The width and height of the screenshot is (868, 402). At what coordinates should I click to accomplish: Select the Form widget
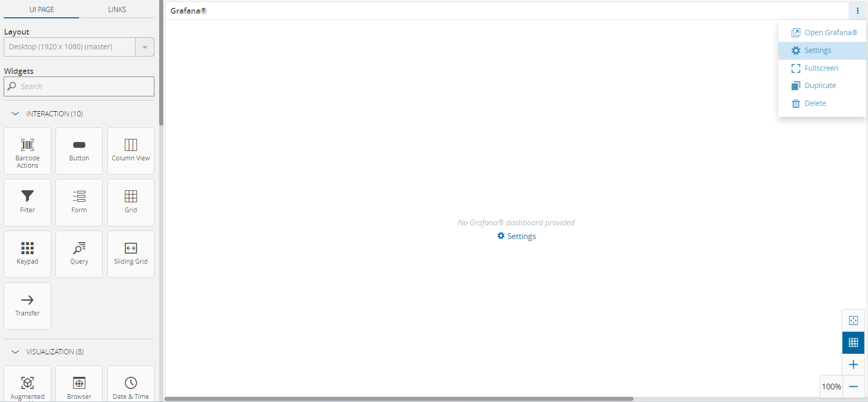pos(79,202)
